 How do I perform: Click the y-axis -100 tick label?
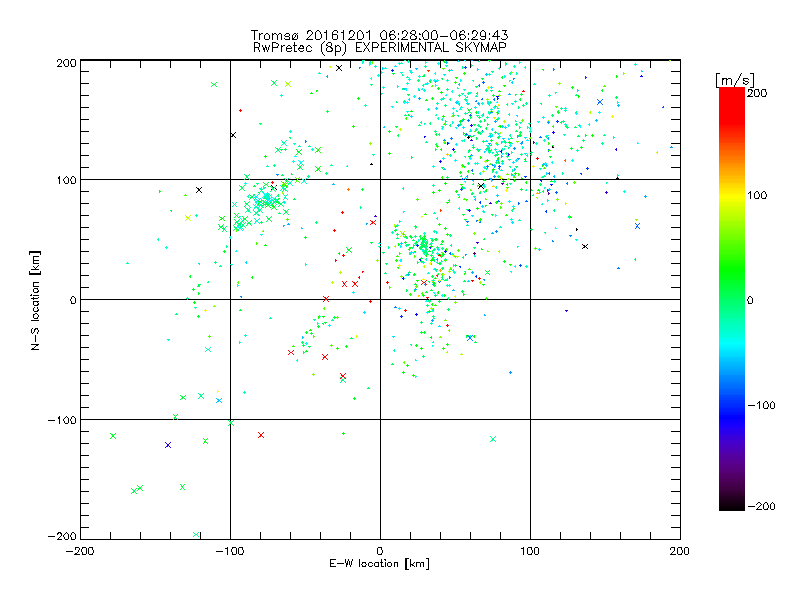pyautogui.click(x=62, y=420)
